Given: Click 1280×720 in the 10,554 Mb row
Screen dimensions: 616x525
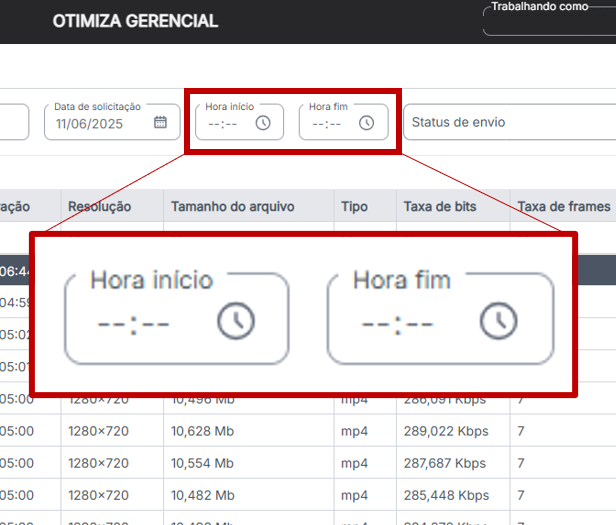Looking at the screenshot, I should coord(98,463).
